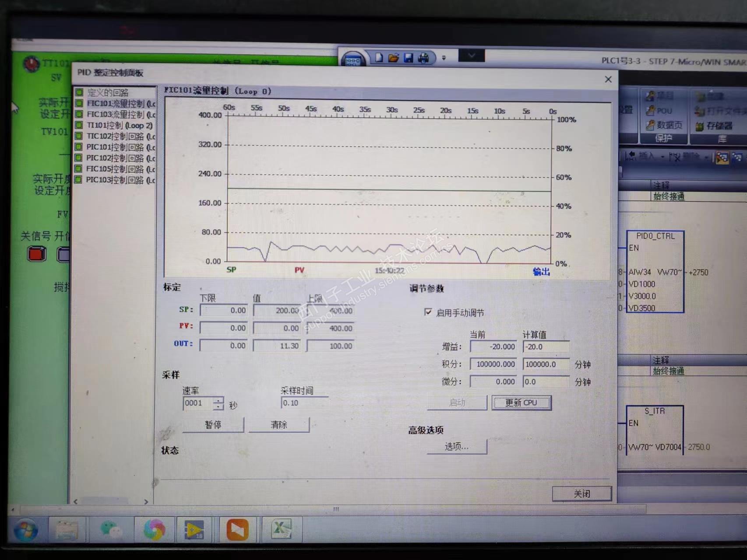Select PIC102控制回路 in the loop list

click(121, 158)
